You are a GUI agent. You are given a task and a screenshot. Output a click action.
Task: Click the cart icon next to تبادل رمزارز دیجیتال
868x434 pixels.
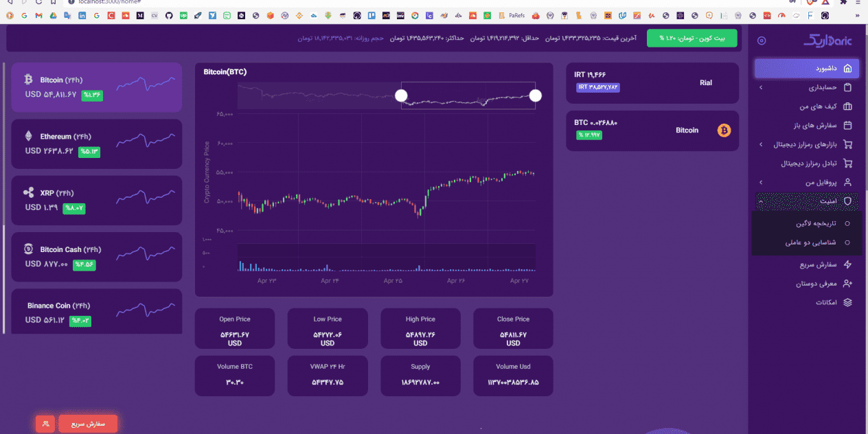847,163
